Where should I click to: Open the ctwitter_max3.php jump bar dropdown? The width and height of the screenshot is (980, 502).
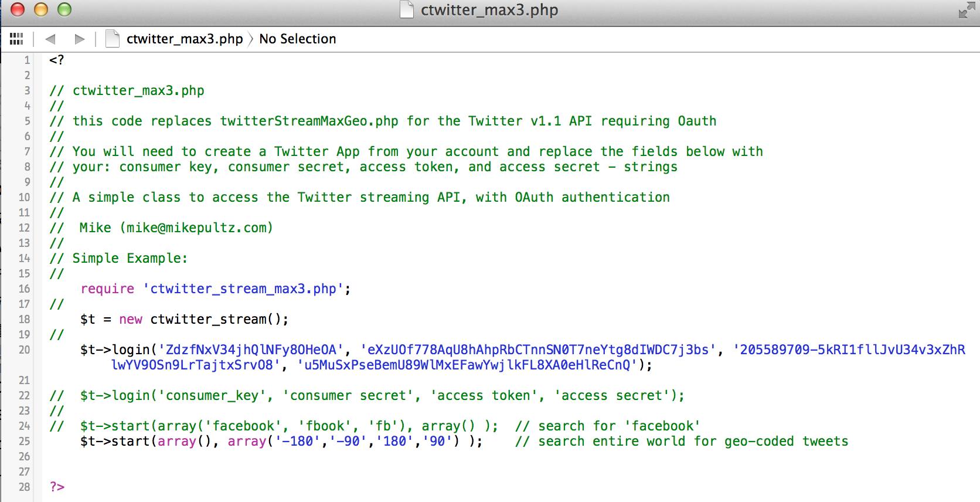click(x=184, y=39)
